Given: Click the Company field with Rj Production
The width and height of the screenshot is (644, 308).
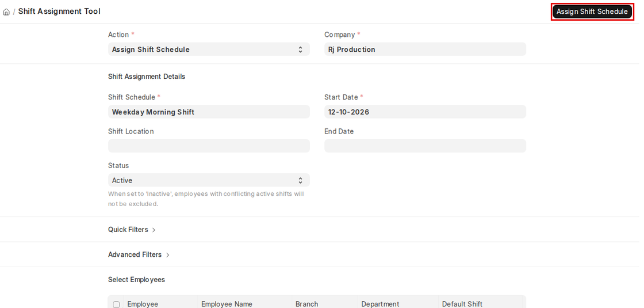Looking at the screenshot, I should coord(425,50).
